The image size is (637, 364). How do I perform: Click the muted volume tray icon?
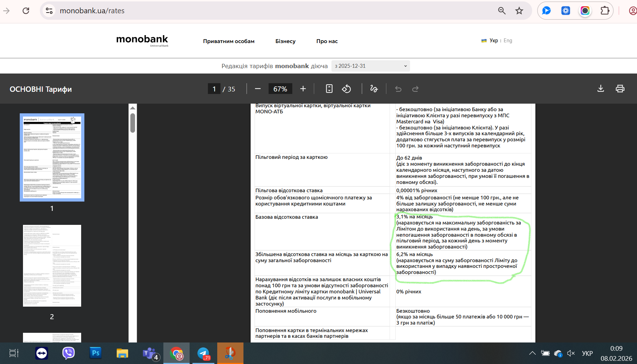(x=571, y=353)
